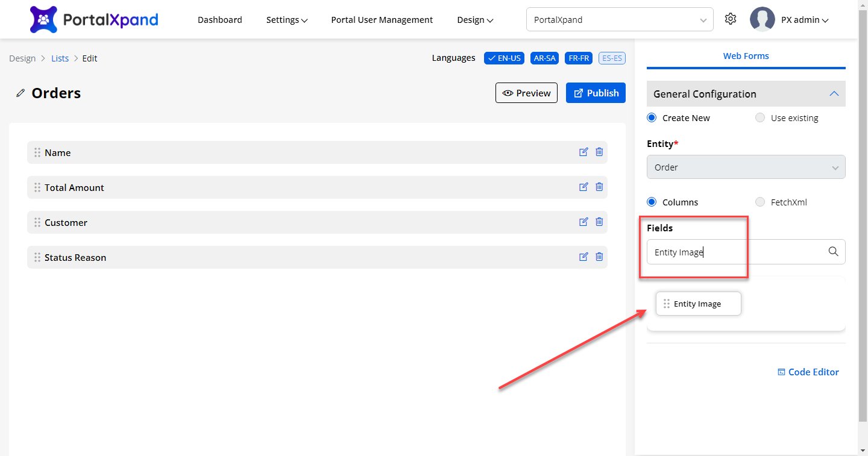The width and height of the screenshot is (868, 456).
Task: Toggle the ES-ES language option
Action: [612, 58]
